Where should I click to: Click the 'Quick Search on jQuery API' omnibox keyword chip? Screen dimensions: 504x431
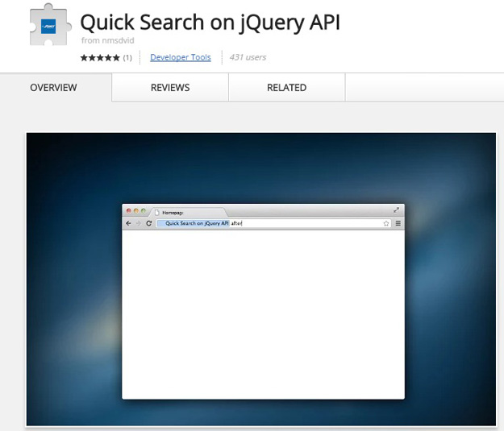(194, 223)
